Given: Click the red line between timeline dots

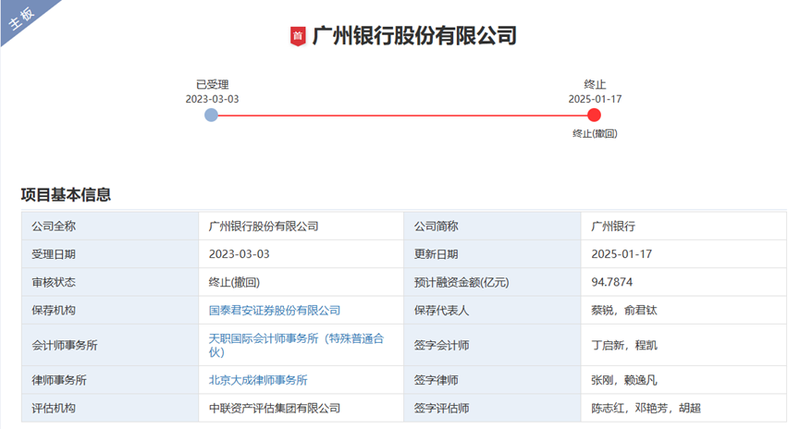Looking at the screenshot, I should 400,115.
